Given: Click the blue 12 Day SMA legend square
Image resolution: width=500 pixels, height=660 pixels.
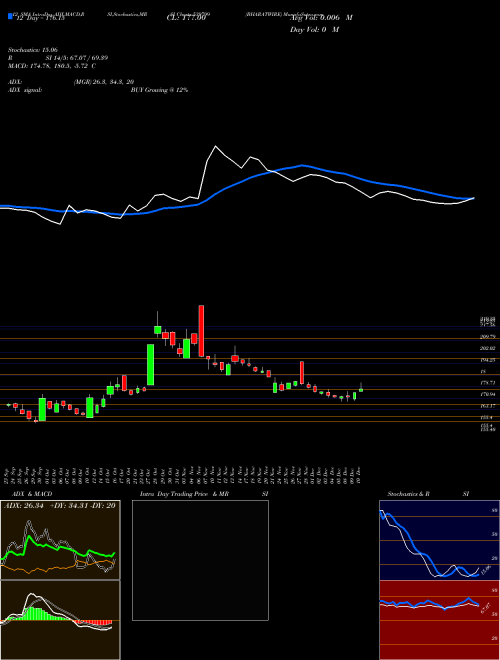Looking at the screenshot, I should (11, 16).
